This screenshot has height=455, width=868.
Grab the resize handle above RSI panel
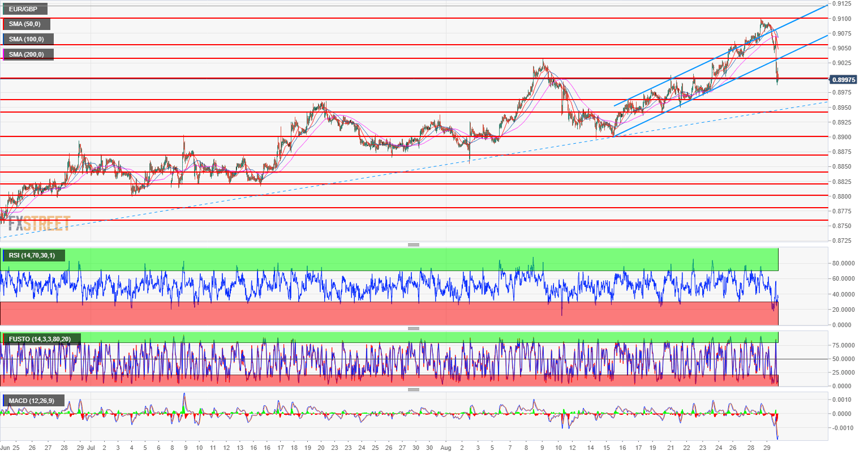pos(414,245)
